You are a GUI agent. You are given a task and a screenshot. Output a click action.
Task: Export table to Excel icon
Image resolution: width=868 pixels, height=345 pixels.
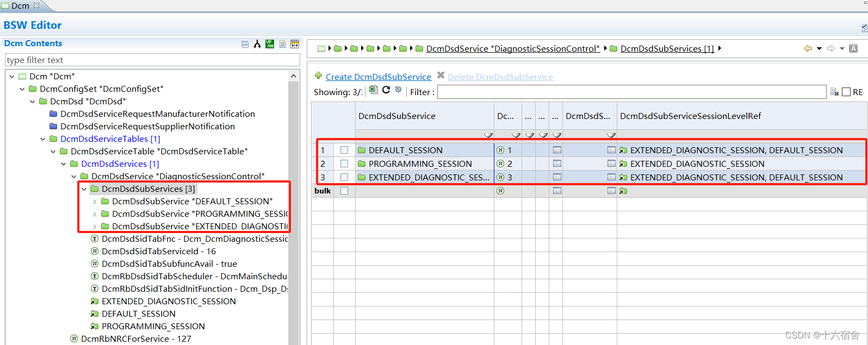[x=373, y=90]
